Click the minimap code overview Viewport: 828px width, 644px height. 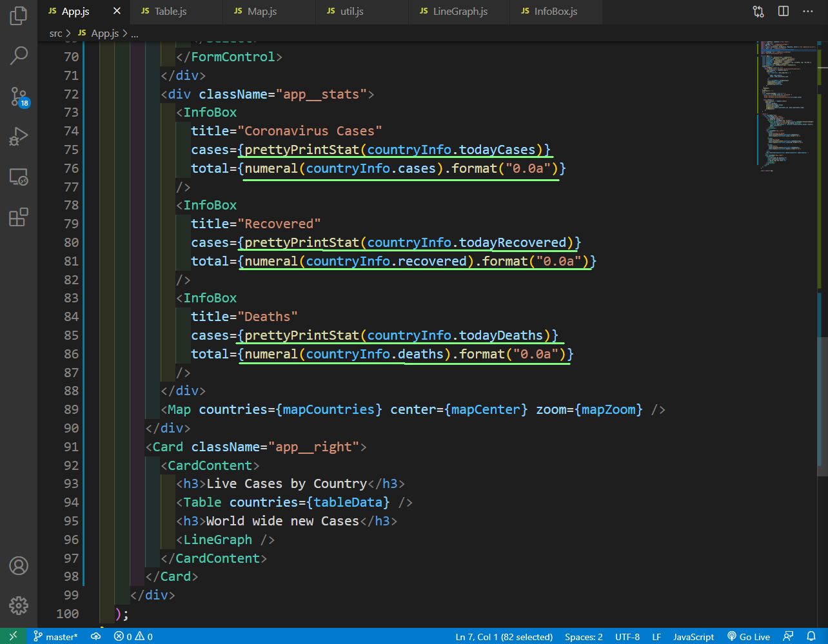785,106
